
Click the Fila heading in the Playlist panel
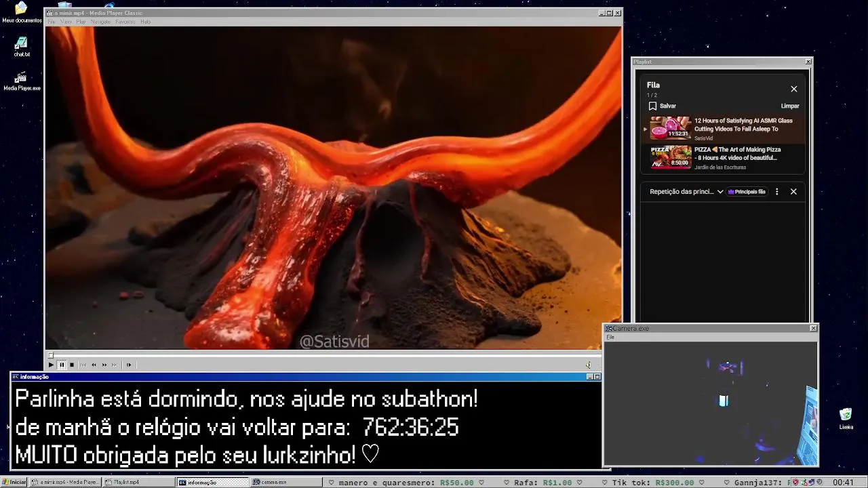653,85
